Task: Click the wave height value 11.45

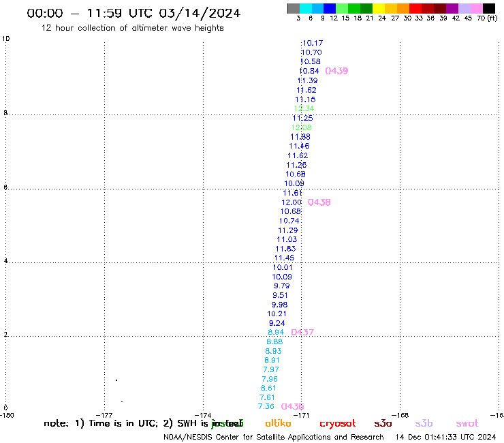Action: (x=284, y=258)
